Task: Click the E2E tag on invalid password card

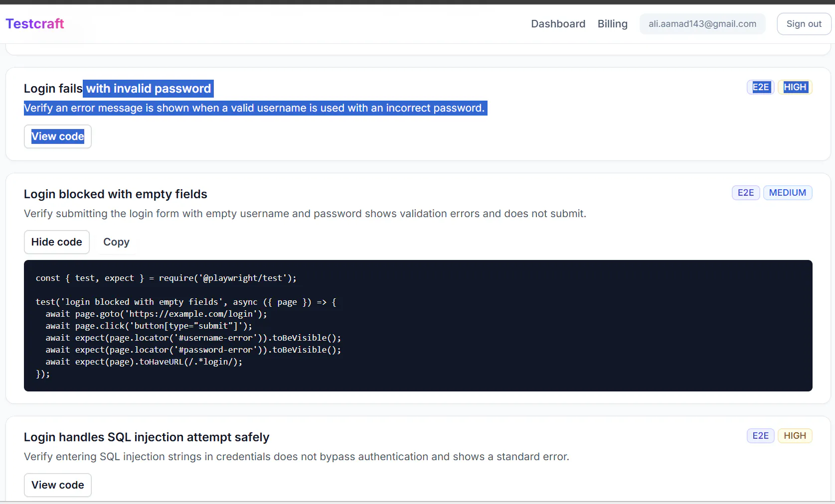Action: coord(760,87)
